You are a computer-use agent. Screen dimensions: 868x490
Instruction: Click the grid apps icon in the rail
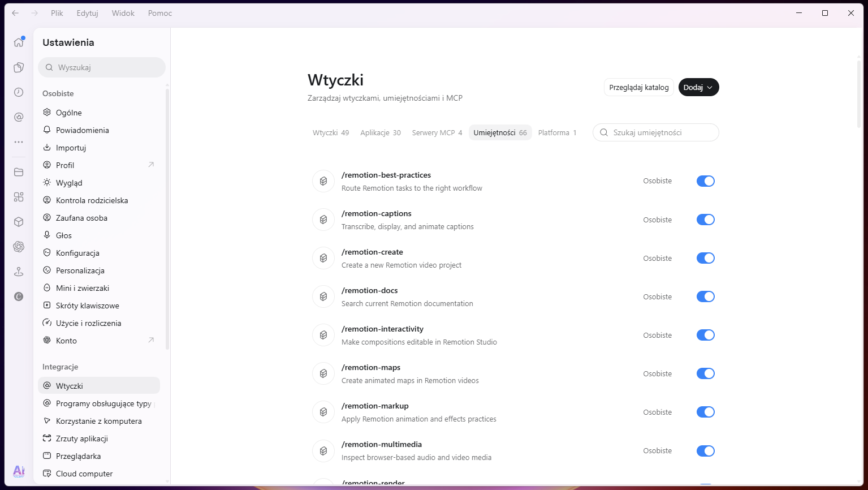pos(19,197)
